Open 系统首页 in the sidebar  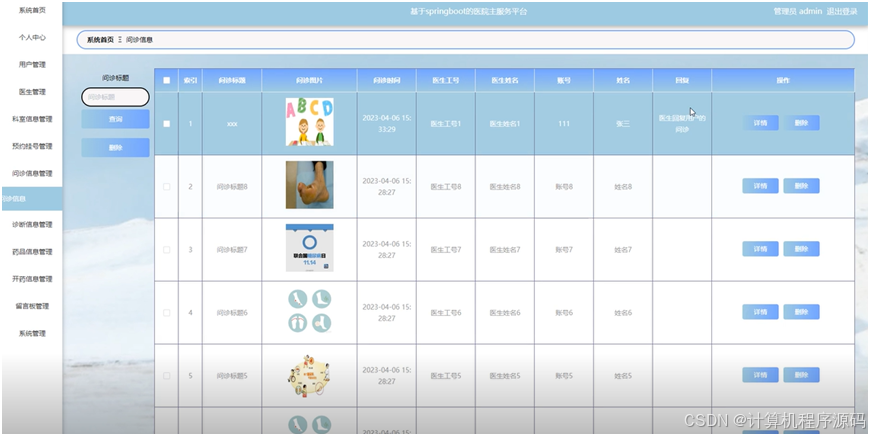32,11
